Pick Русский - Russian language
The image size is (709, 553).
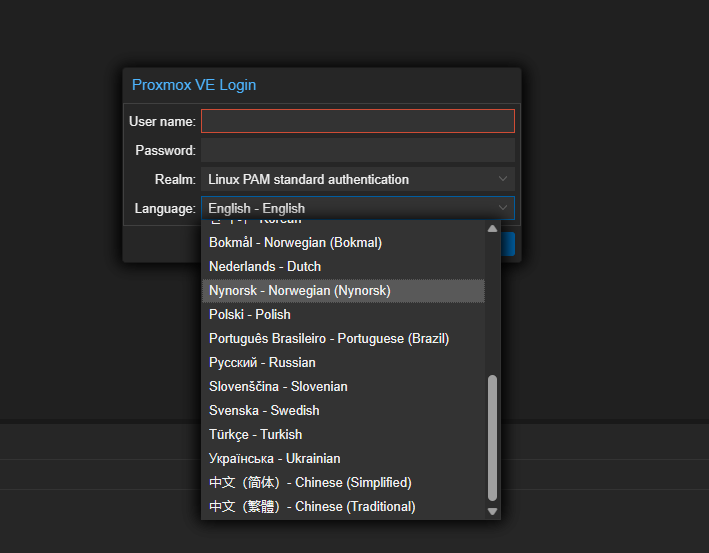click(x=343, y=363)
